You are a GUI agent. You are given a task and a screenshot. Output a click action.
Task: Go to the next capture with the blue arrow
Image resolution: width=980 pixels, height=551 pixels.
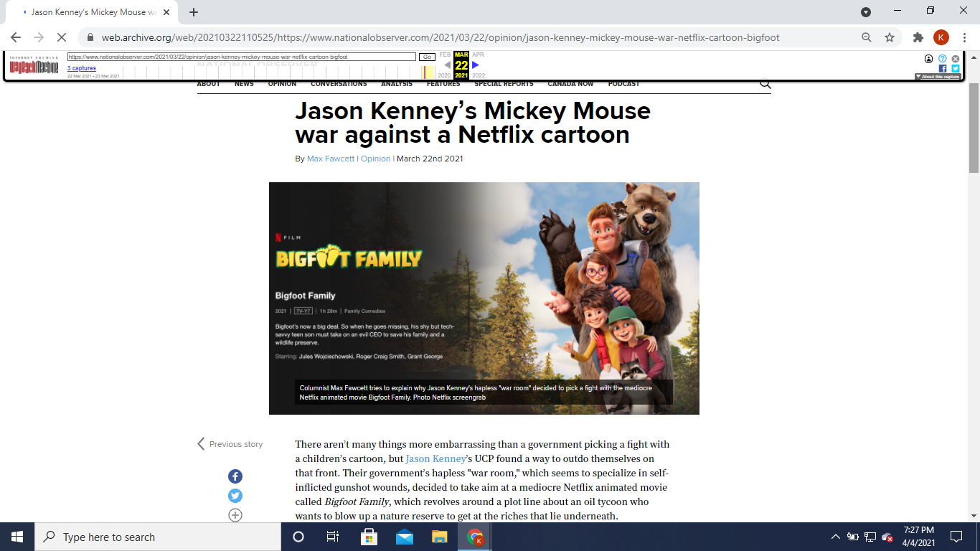coord(475,65)
